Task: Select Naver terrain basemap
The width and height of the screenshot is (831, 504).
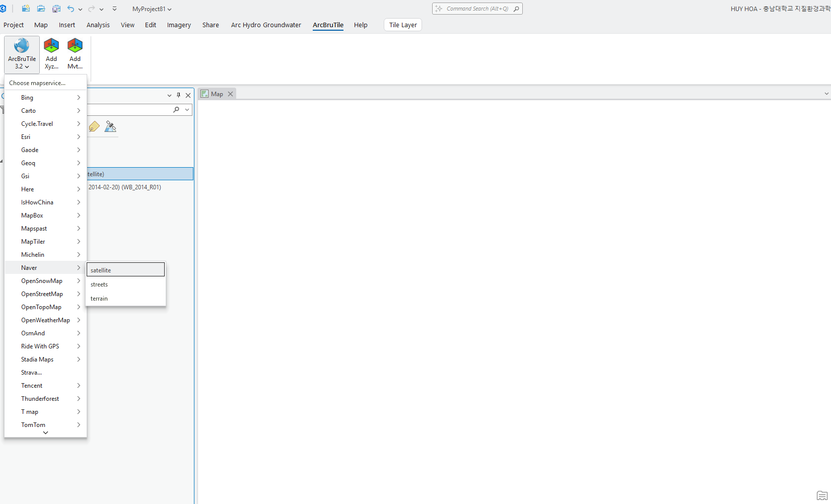Action: (x=125, y=299)
